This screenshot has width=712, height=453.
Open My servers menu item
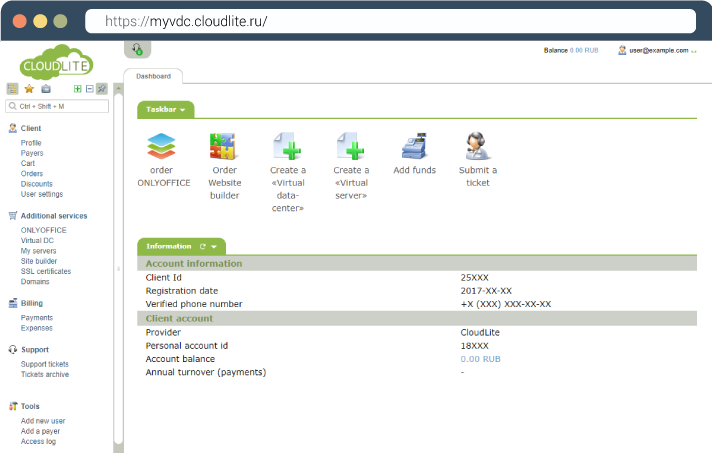(39, 251)
